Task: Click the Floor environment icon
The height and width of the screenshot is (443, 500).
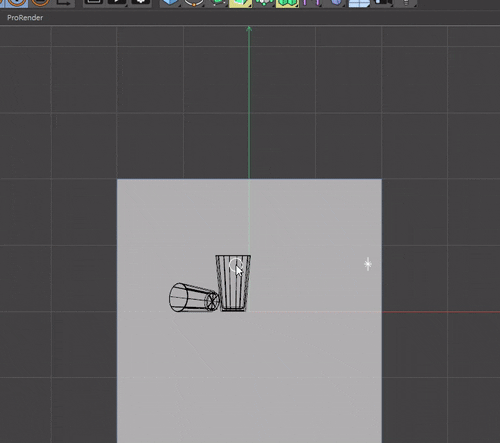Action: (x=359, y=3)
